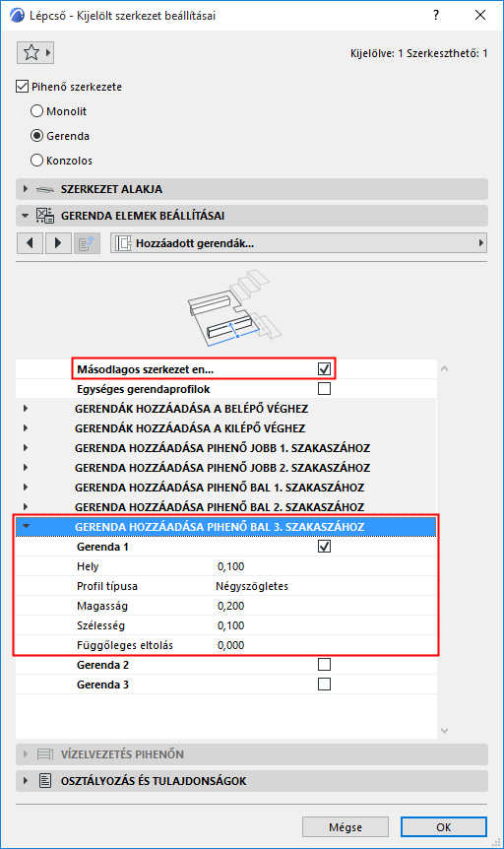The image size is (504, 849).
Task: Expand the SZERKEZET ALAKJA panel
Action: [x=25, y=189]
